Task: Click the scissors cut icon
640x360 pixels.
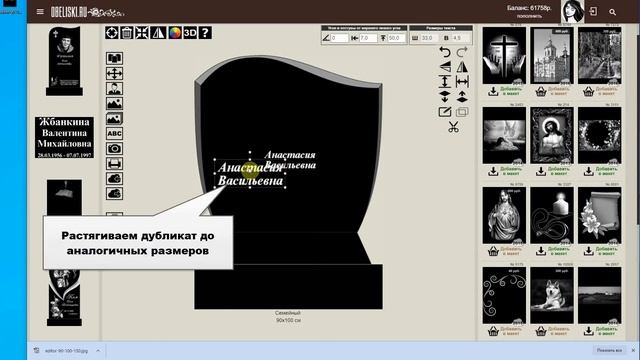Action: tap(453, 127)
